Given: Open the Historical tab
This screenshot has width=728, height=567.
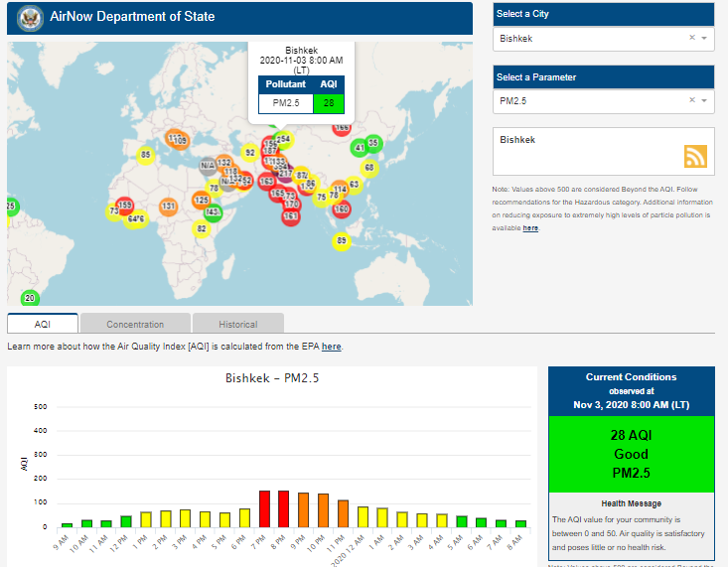Looking at the screenshot, I should (x=237, y=324).
